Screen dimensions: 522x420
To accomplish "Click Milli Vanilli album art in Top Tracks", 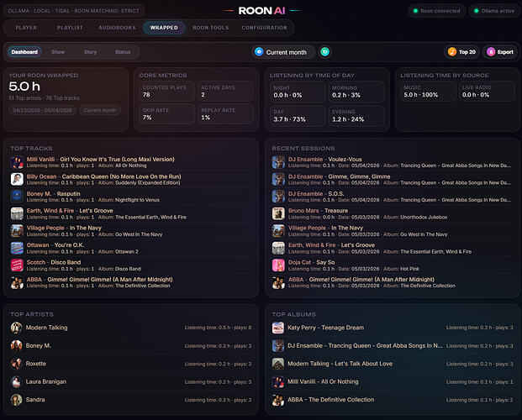I will pos(17,162).
